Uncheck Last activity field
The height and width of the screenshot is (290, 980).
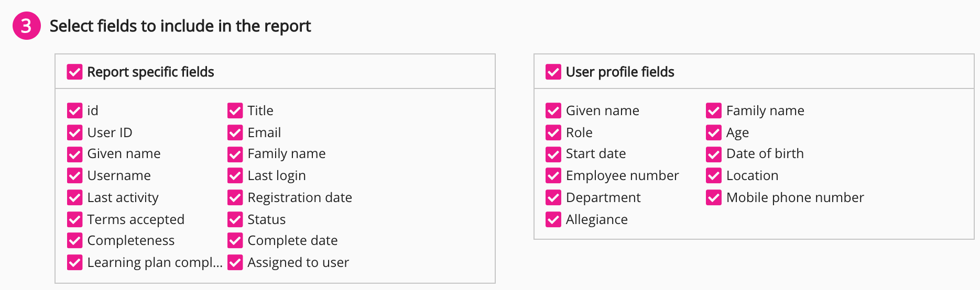(75, 197)
